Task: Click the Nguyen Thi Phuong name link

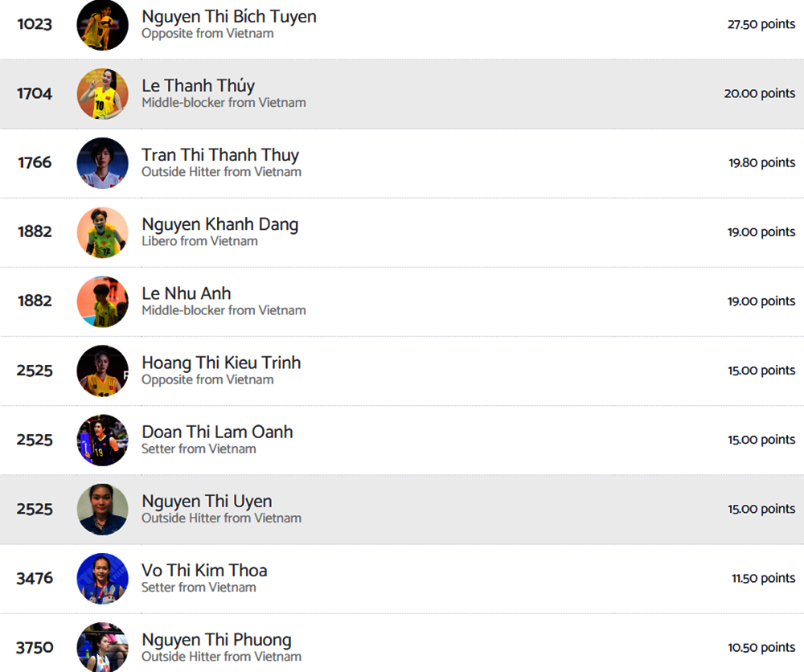Action: coord(216,640)
